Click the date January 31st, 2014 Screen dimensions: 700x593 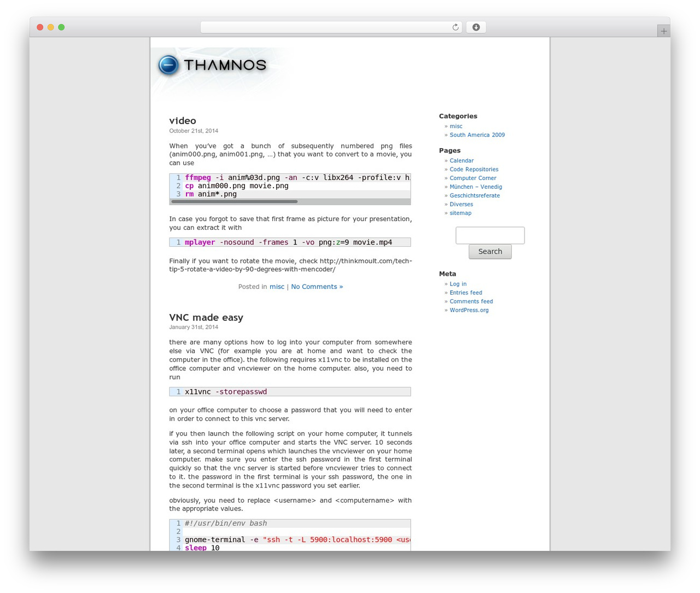(194, 328)
